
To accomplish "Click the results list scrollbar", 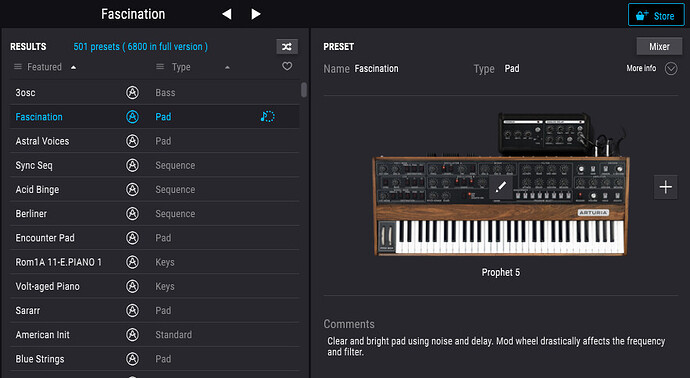I will (304, 89).
